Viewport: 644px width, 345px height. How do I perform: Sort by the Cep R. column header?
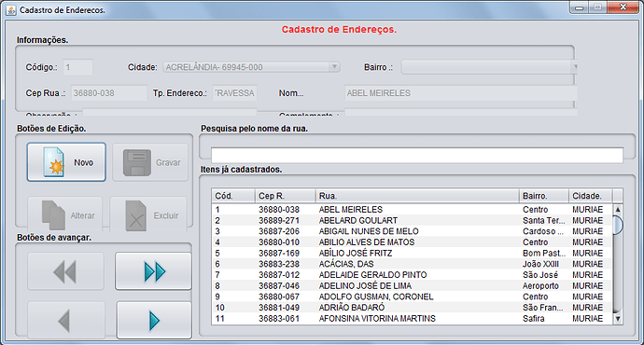click(x=286, y=196)
